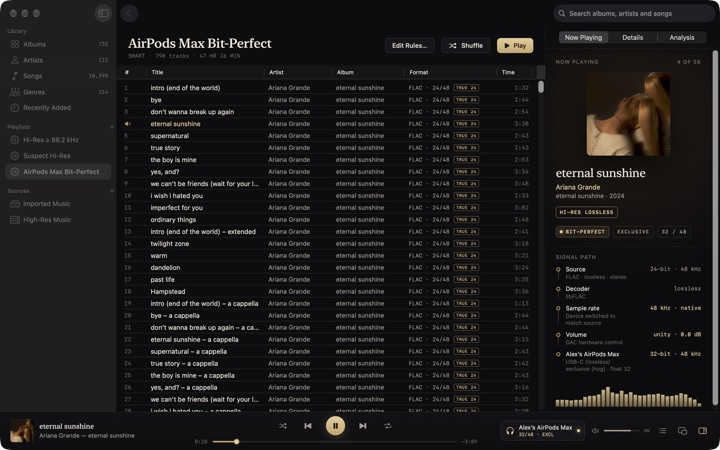
Task: Pause the current track
Action: point(335,426)
